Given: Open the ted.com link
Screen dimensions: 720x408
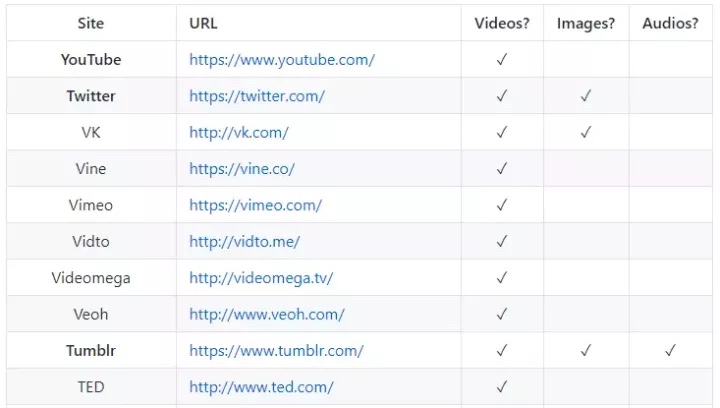Looking at the screenshot, I should pyautogui.click(x=261, y=387).
